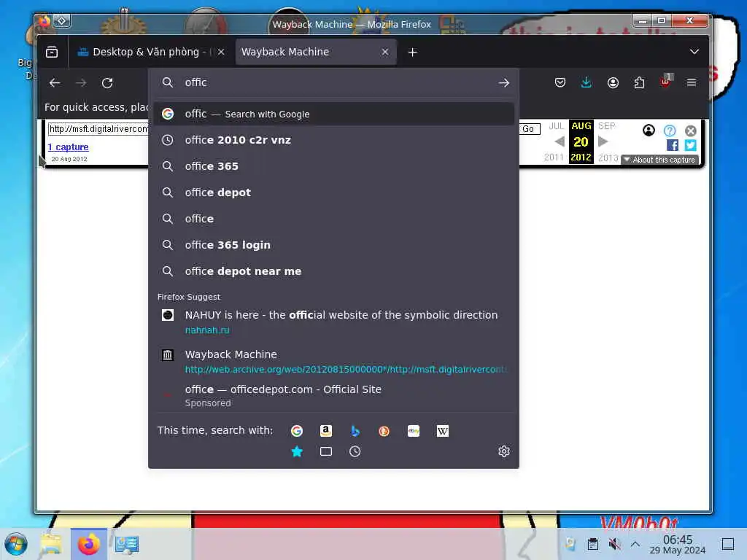Select the 2012 year timeline marker
The image size is (747, 560).
click(x=581, y=157)
